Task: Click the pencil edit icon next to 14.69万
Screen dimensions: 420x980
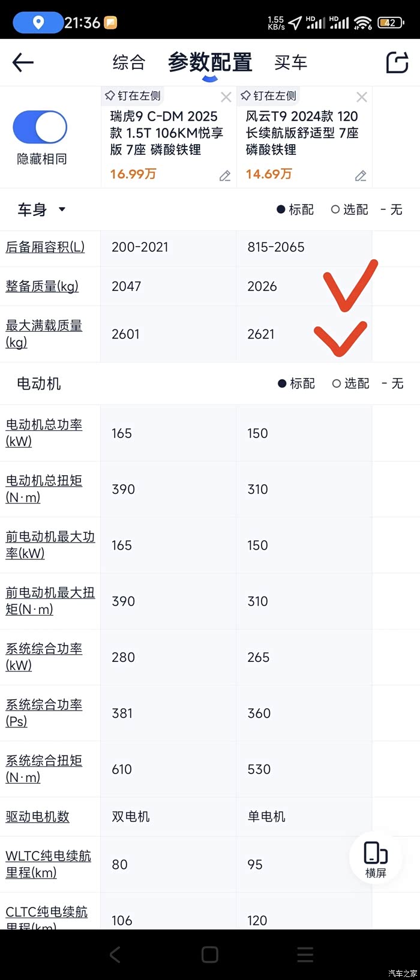Action: pos(361,176)
